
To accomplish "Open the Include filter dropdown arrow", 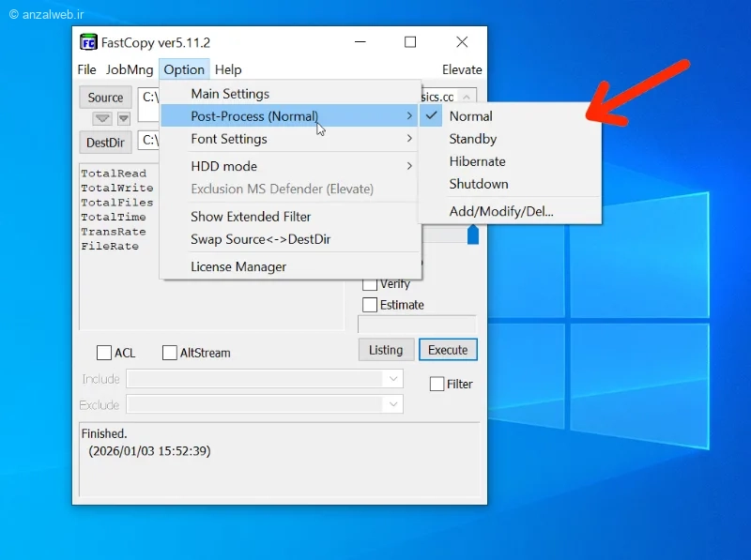I will pos(393,379).
